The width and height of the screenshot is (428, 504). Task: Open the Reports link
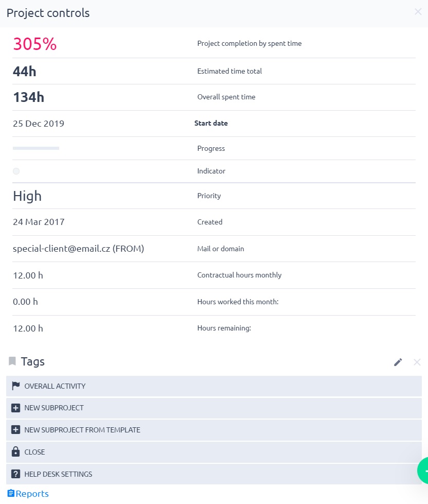[x=32, y=494]
